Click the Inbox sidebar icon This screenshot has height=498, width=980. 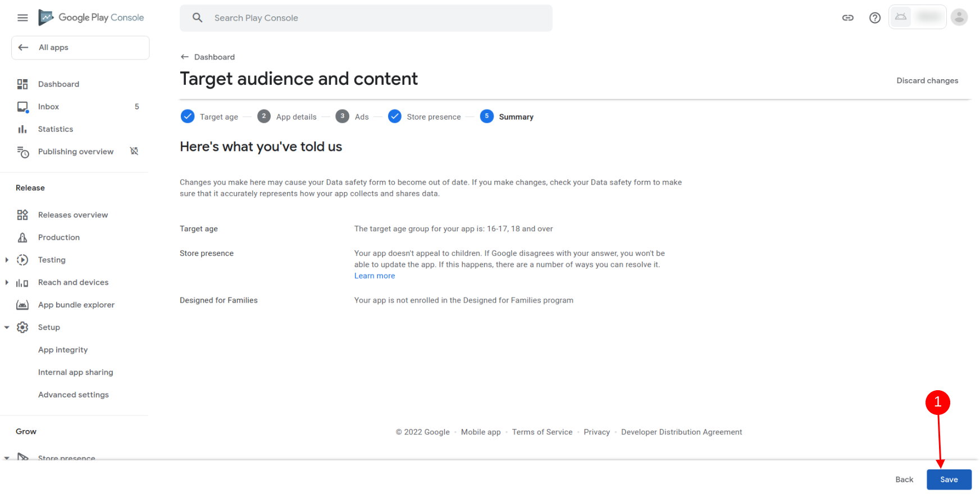click(x=22, y=107)
